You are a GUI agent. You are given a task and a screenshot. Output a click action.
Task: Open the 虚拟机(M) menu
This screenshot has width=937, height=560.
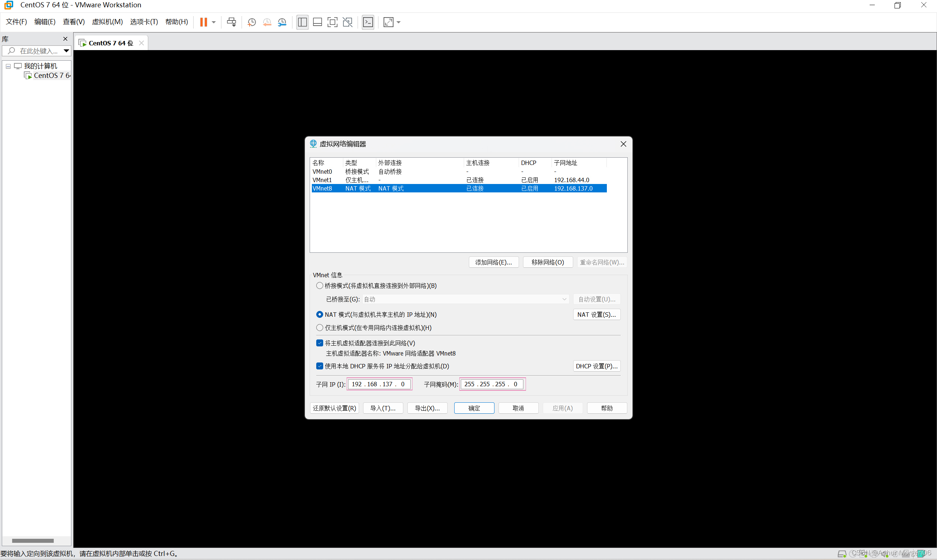pyautogui.click(x=107, y=22)
